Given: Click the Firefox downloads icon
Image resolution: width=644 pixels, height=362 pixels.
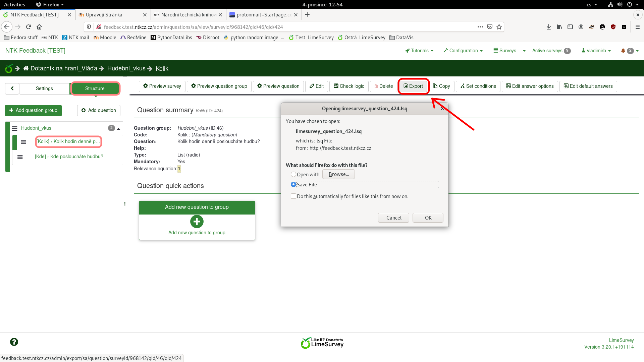Looking at the screenshot, I should 549,27.
